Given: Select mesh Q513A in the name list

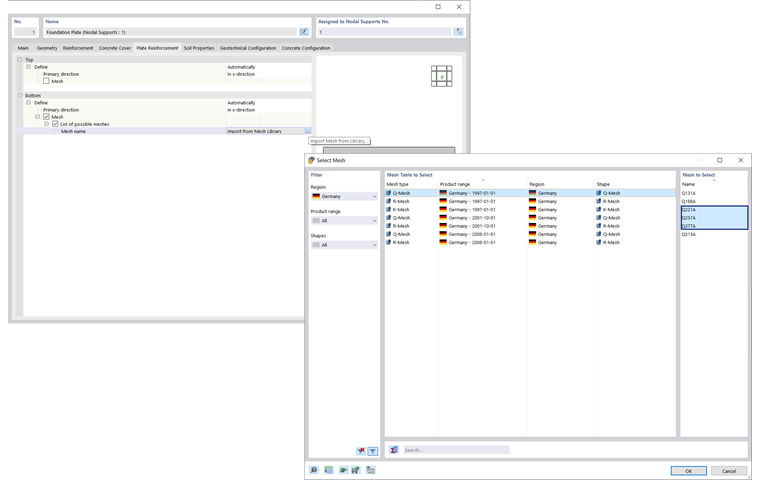Looking at the screenshot, I should coord(688,234).
